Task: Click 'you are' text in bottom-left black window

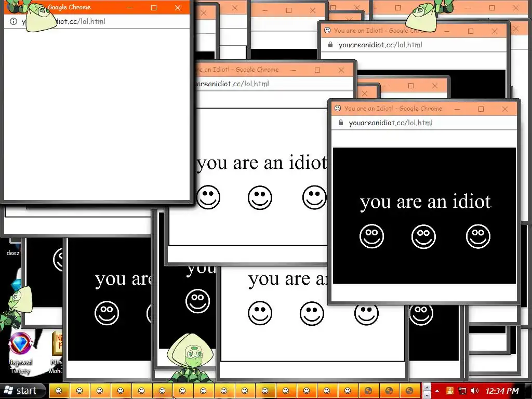Action: pos(123,280)
